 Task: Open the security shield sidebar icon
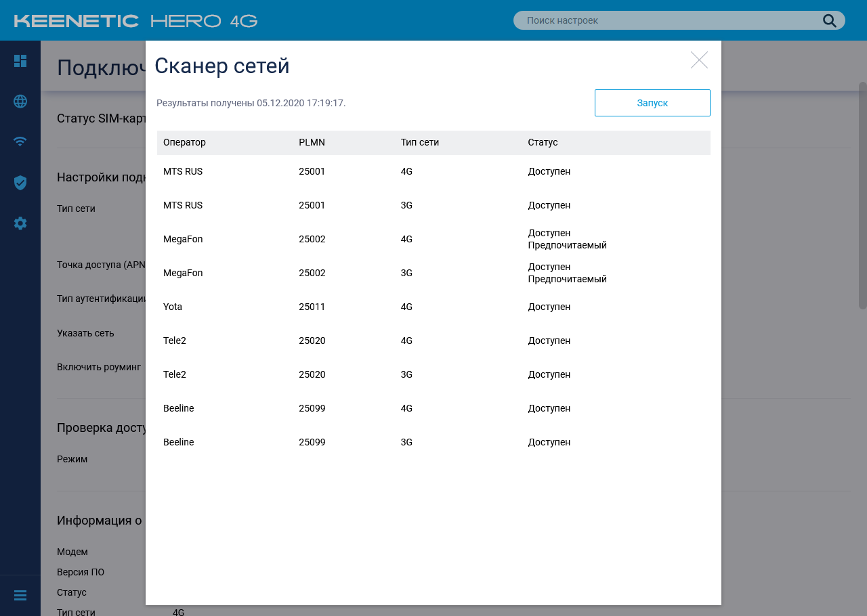(20, 183)
